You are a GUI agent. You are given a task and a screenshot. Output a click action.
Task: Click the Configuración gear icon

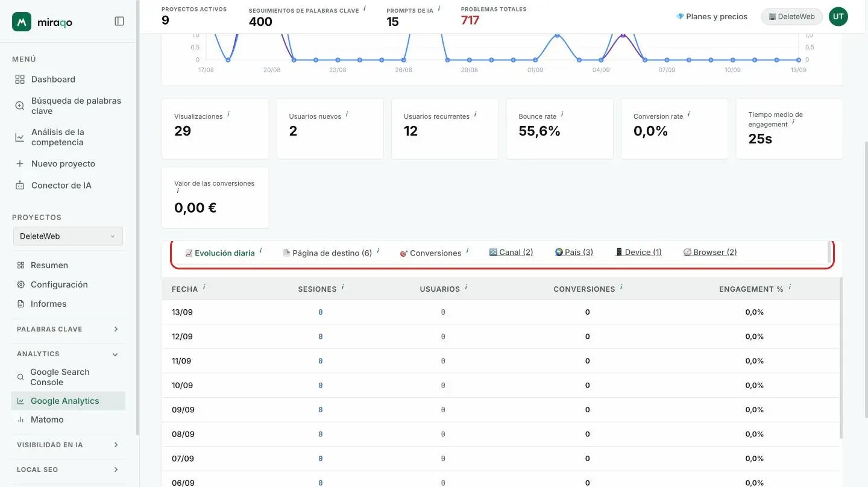click(20, 284)
